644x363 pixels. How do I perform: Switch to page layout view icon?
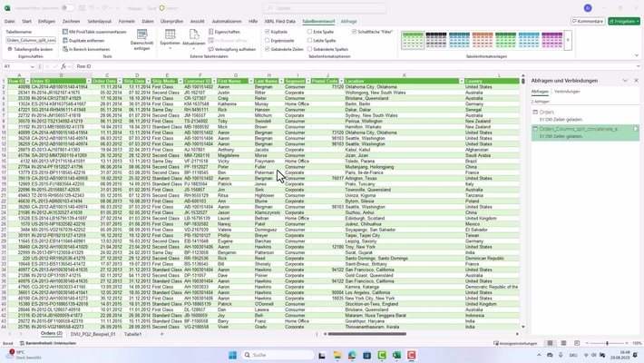point(563,343)
